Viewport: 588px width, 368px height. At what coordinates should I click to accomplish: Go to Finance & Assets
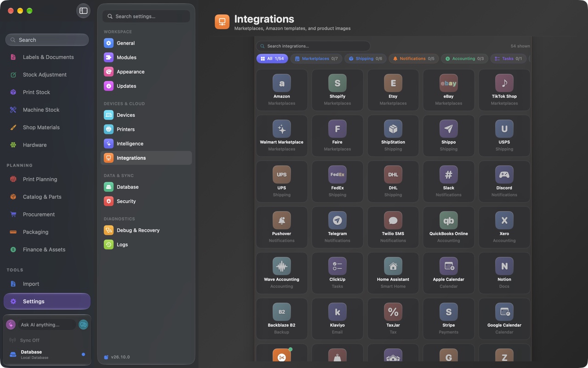[x=47, y=249]
